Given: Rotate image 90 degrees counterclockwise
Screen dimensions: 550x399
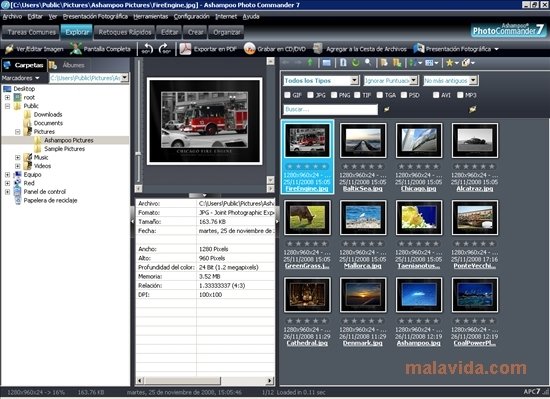Looking at the screenshot, I should 148,49.
